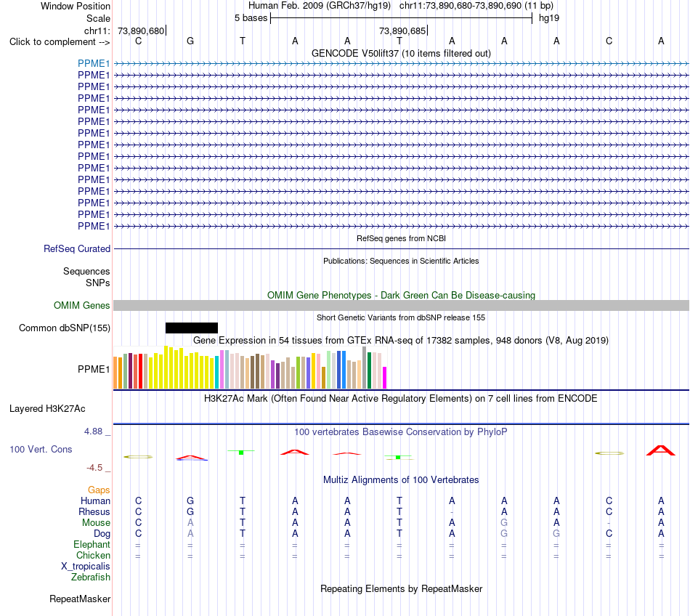Click the 'X_tropicalis' species label

(86, 567)
